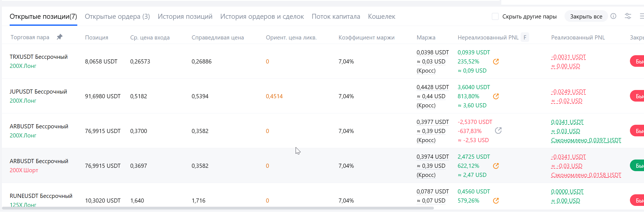Click TRXUSDT realized PNL value -0,0031 USDT

coord(568,57)
